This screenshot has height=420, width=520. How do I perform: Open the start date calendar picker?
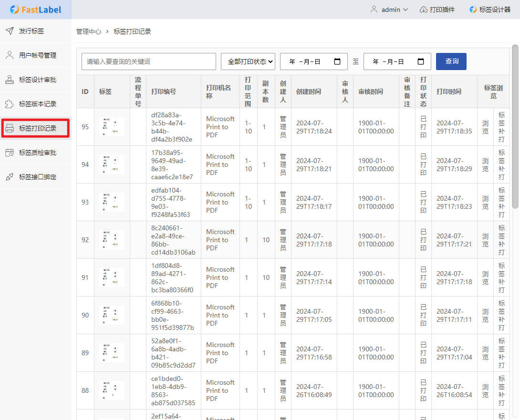point(337,61)
